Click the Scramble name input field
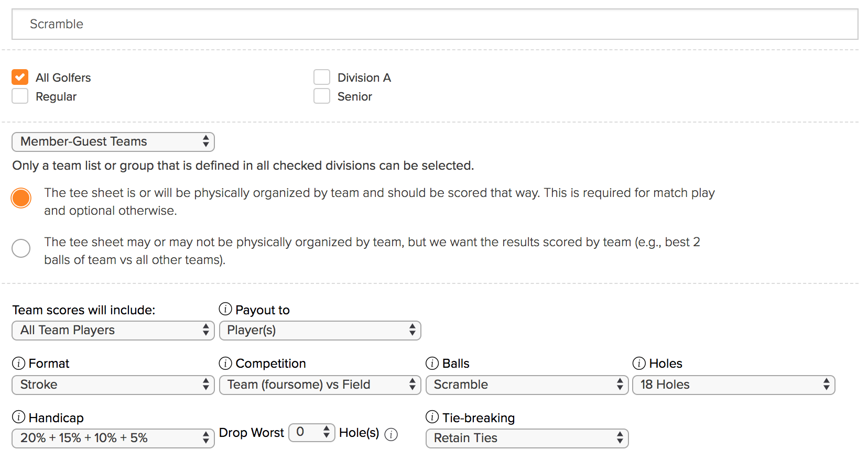 tap(435, 24)
